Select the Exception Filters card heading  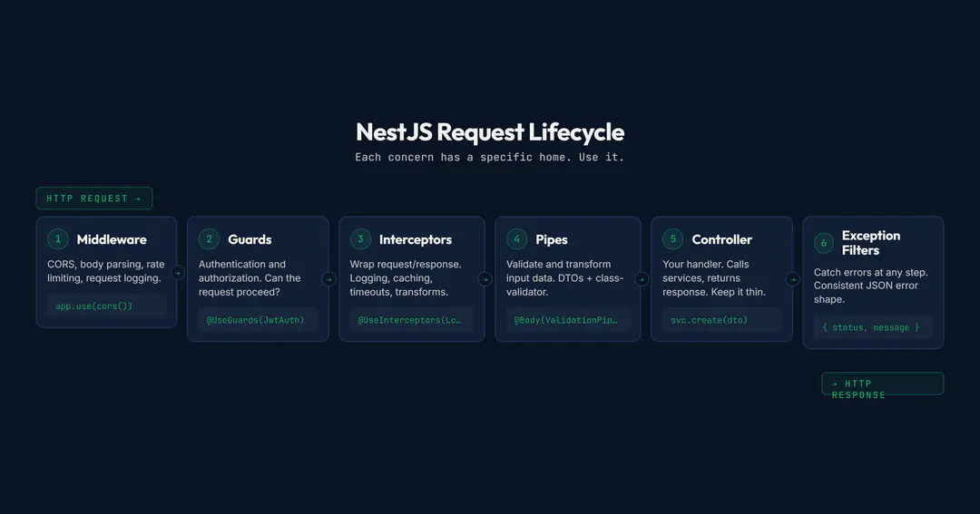coord(871,243)
